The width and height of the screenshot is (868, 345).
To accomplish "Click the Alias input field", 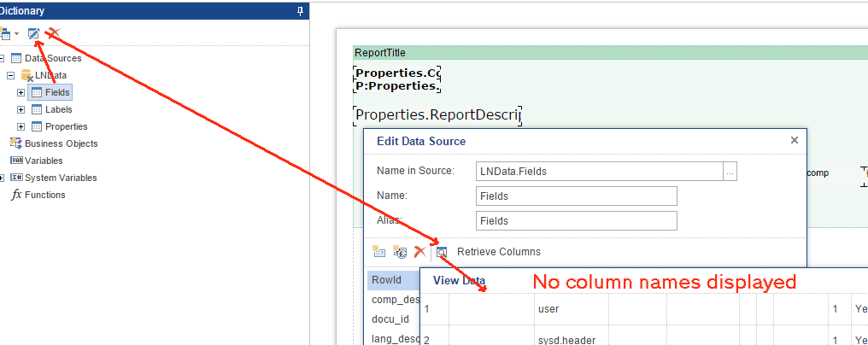I will tap(577, 220).
